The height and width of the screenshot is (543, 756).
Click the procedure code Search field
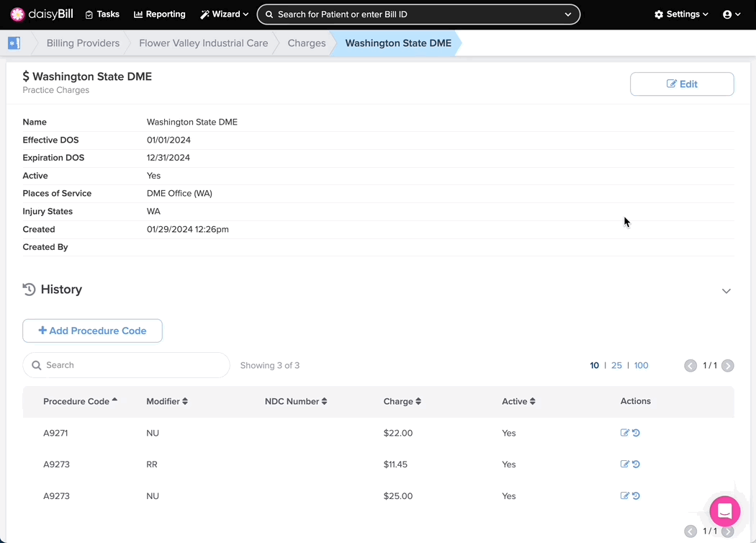[x=126, y=365]
